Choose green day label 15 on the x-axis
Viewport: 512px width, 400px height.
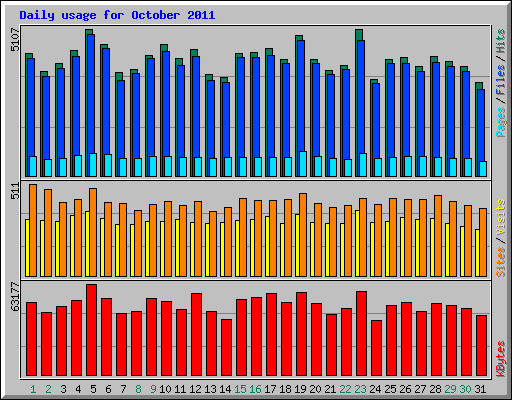tap(240, 389)
